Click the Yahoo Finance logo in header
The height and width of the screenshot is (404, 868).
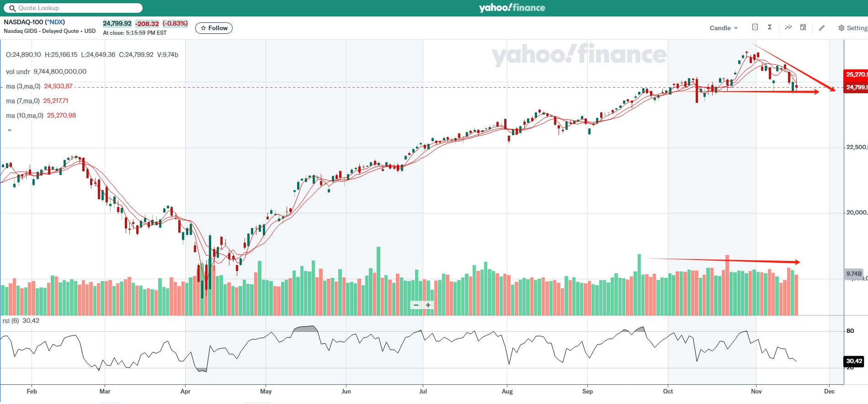pyautogui.click(x=511, y=8)
